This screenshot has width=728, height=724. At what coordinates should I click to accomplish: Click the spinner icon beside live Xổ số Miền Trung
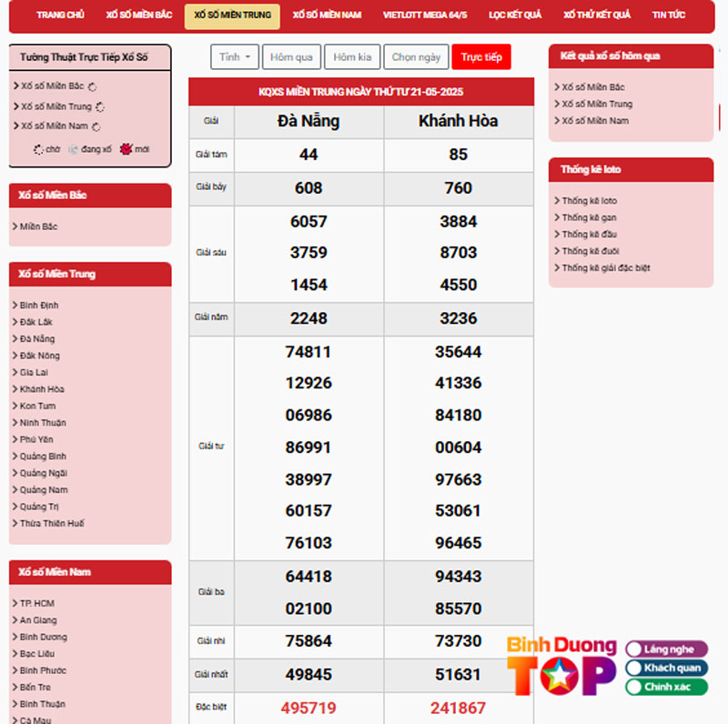point(100,107)
